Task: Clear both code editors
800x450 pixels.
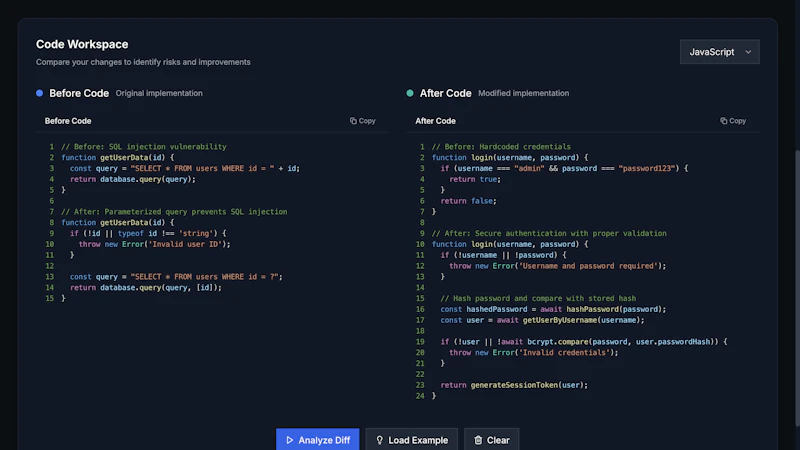Action: (491, 440)
